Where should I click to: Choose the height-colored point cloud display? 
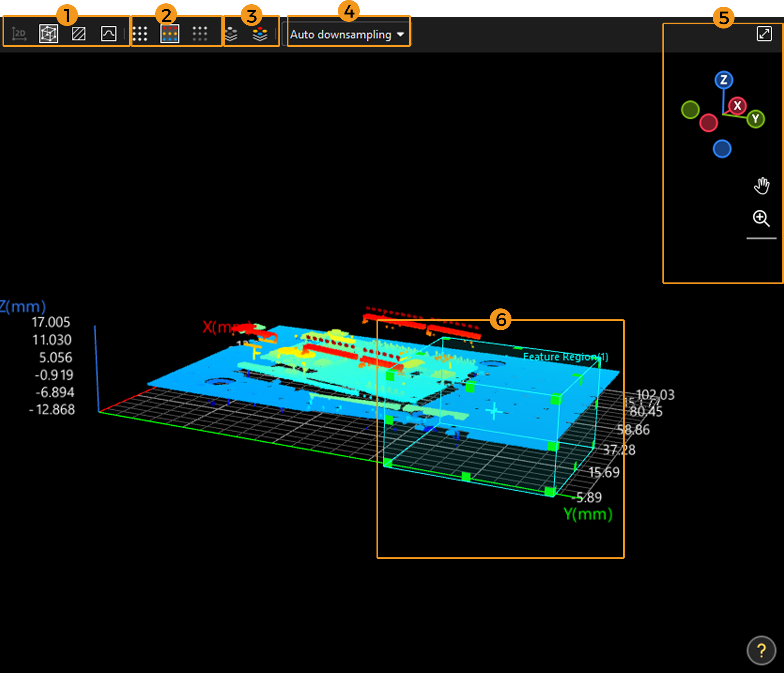point(170,34)
